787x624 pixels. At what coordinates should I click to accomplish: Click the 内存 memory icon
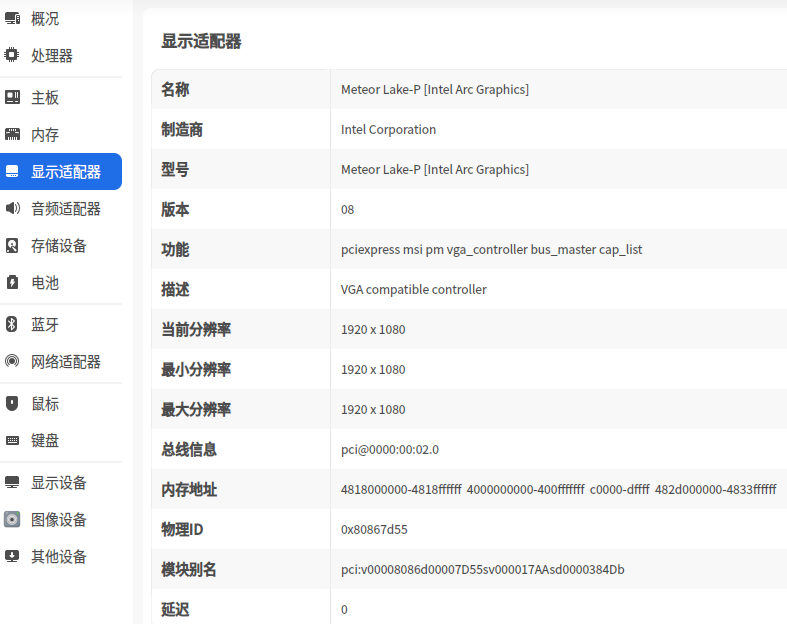[12, 134]
